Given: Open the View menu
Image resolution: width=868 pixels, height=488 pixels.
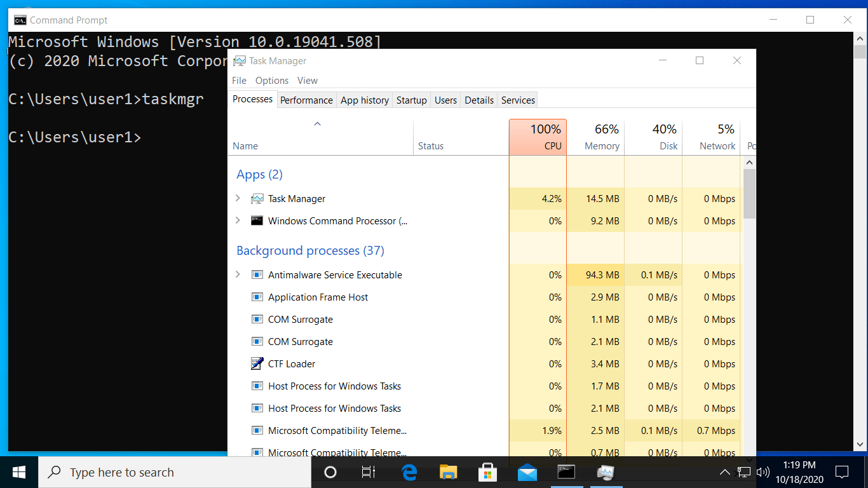Looking at the screenshot, I should pyautogui.click(x=307, y=80).
